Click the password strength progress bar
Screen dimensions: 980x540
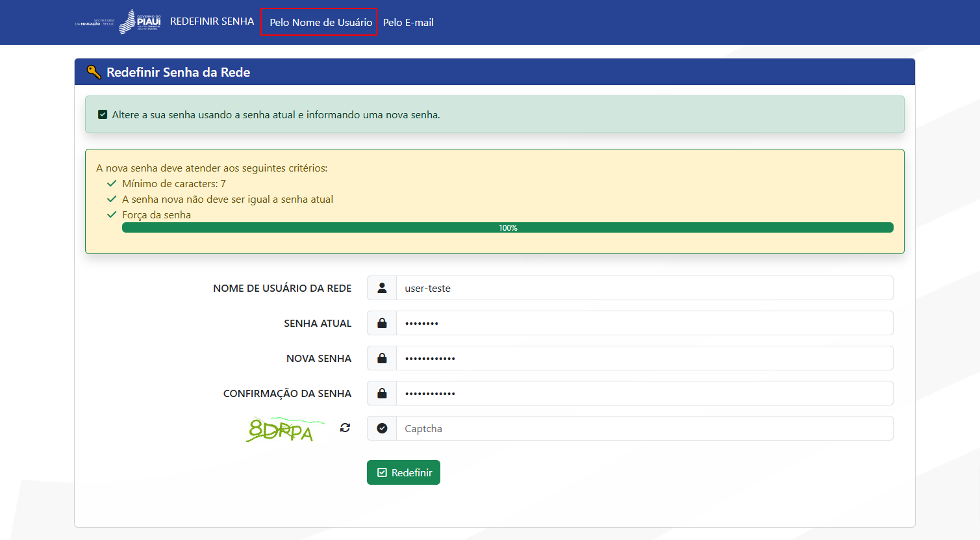coord(507,228)
